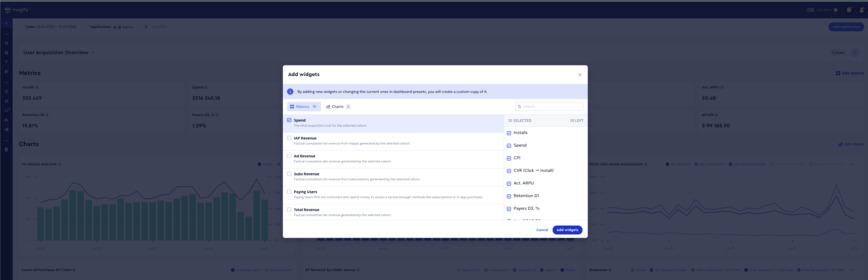Open the user profile avatar
The image size is (868, 280).
click(862, 10)
